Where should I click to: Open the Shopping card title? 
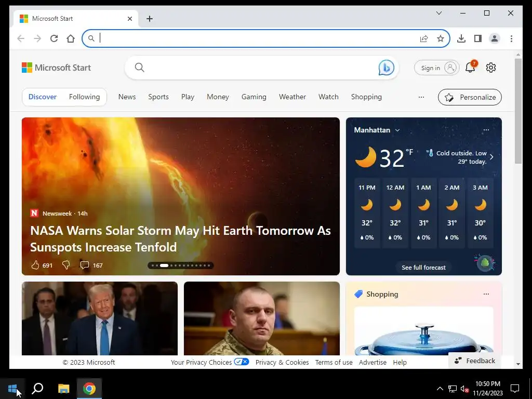[x=382, y=294]
